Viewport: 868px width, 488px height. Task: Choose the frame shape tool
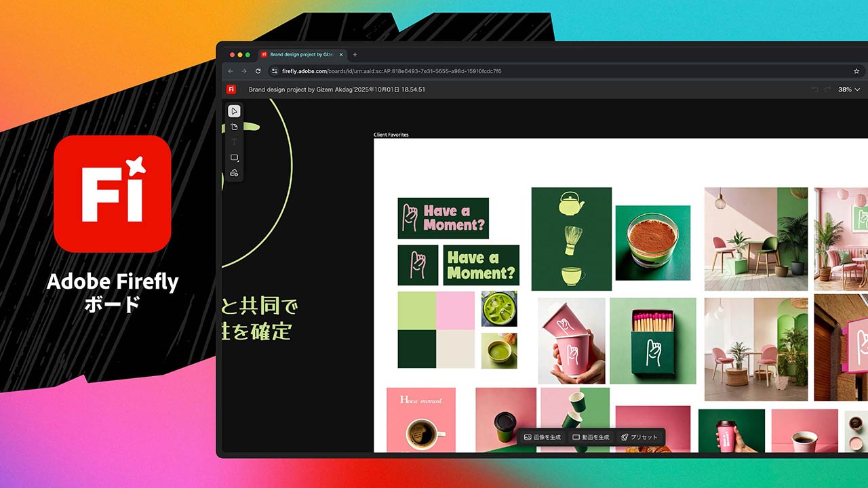click(234, 157)
